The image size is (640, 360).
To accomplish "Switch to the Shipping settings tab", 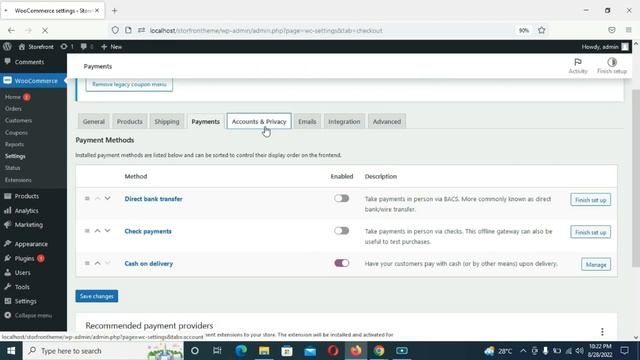I will (x=167, y=122).
